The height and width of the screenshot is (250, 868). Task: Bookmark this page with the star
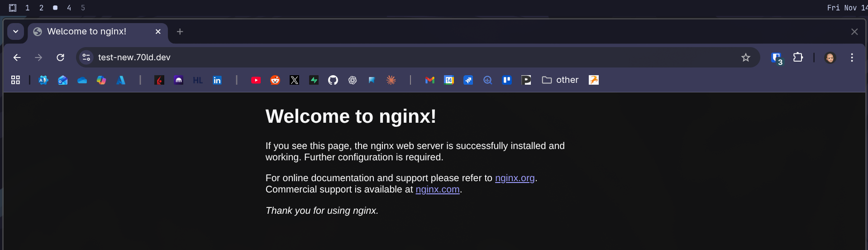[745, 58]
